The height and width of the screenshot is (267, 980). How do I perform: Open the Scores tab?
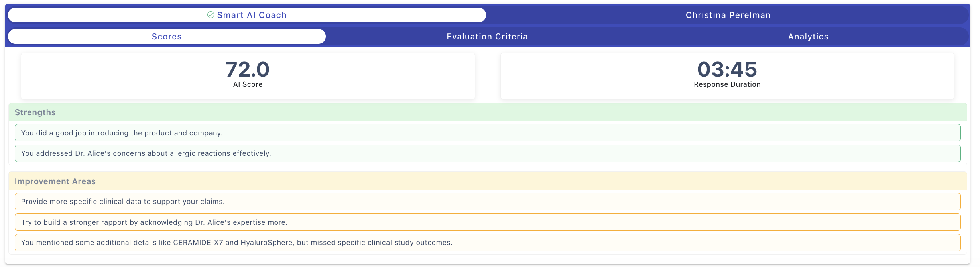[167, 37]
